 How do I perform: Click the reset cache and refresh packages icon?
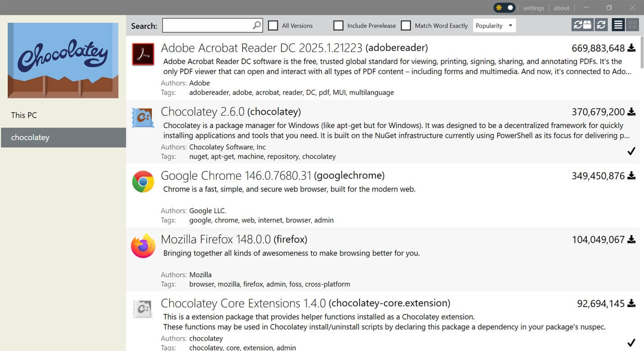(582, 25)
